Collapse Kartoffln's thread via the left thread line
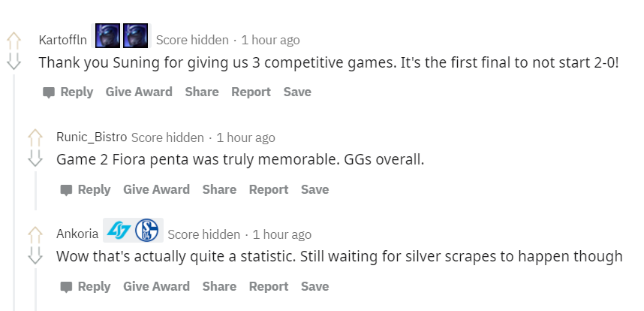This screenshot has height=311, width=644. 14,192
